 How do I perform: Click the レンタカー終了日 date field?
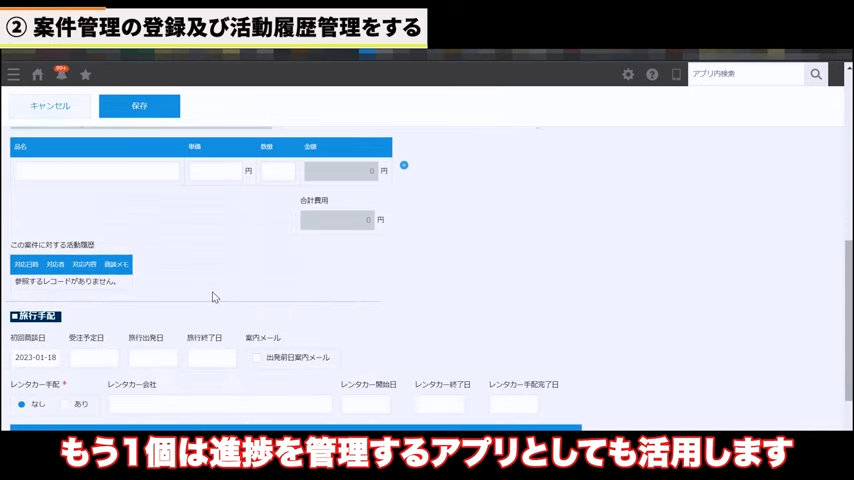click(x=440, y=404)
